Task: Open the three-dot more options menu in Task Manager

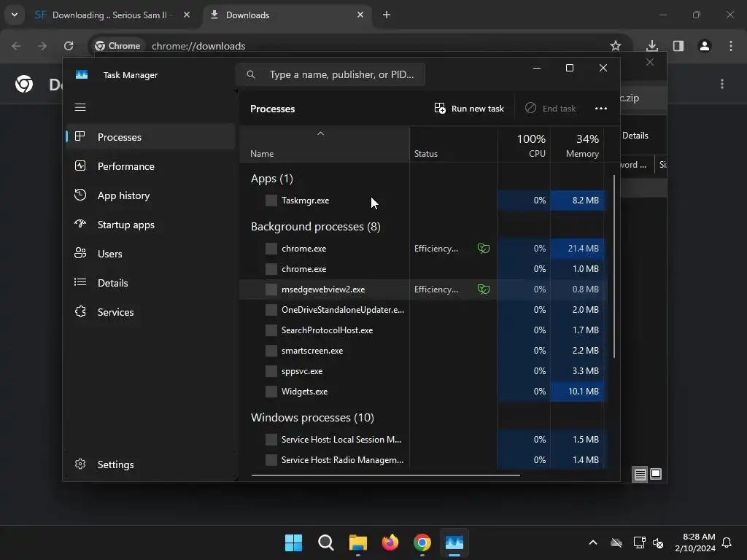Action: point(601,109)
